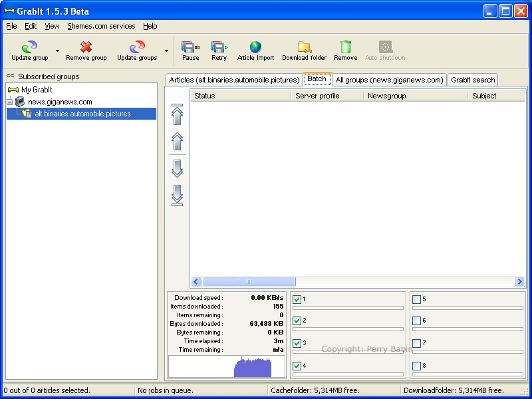Close the GrabIt window
This screenshot has width=532, height=399.
[x=521, y=11]
